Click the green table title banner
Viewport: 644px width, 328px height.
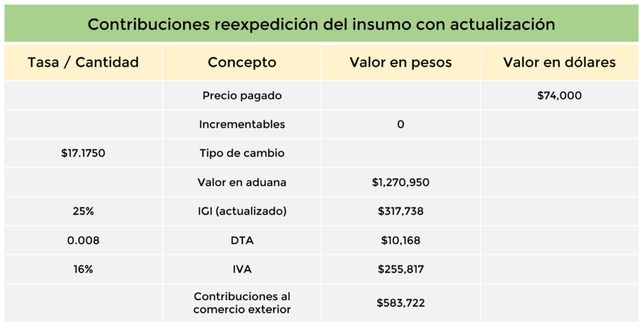[321, 24]
